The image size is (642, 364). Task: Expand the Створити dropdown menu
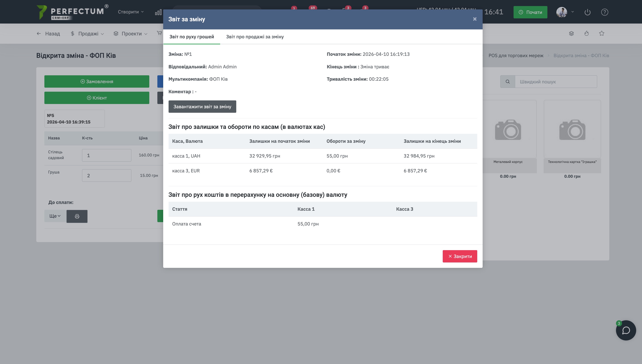coord(131,12)
